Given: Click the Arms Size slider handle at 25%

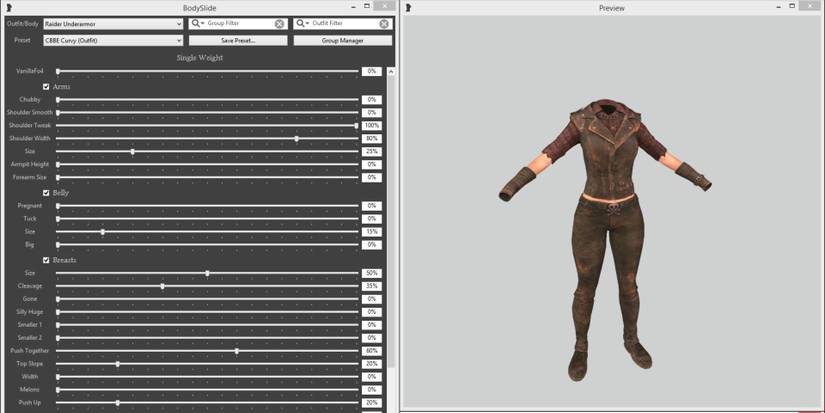Looking at the screenshot, I should click(132, 152).
